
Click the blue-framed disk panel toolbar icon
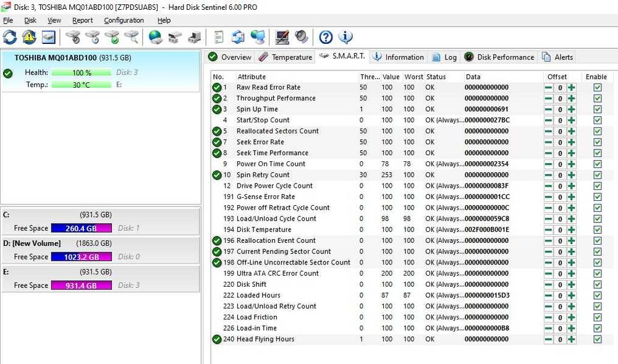[x=48, y=38]
